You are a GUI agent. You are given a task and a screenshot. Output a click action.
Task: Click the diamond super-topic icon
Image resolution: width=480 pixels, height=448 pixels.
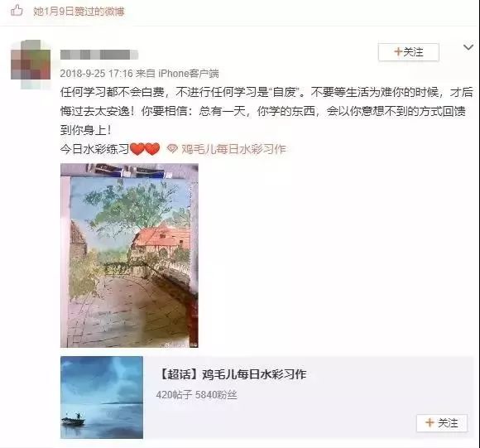(172, 149)
